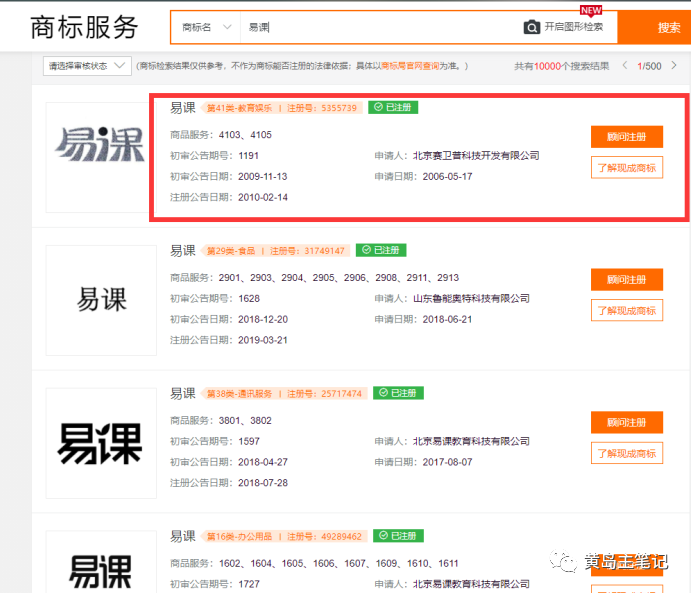Open the bold black 易课 logo of class 38

coord(101,442)
